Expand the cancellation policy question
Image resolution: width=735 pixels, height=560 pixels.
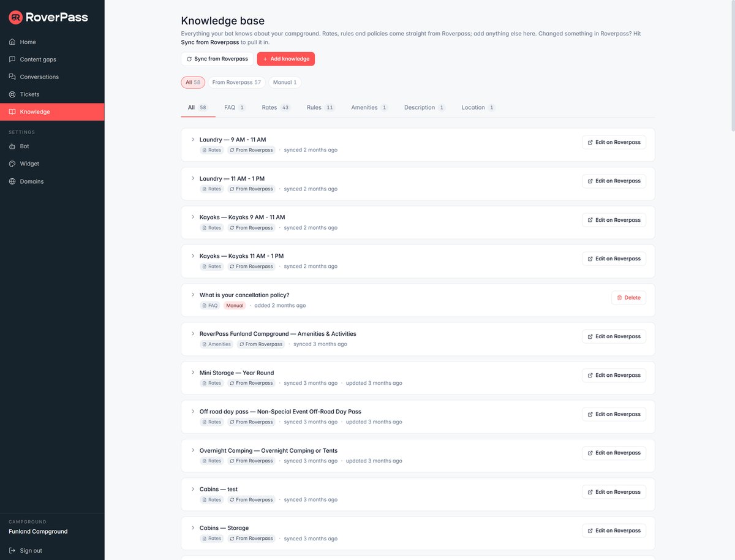coord(193,295)
